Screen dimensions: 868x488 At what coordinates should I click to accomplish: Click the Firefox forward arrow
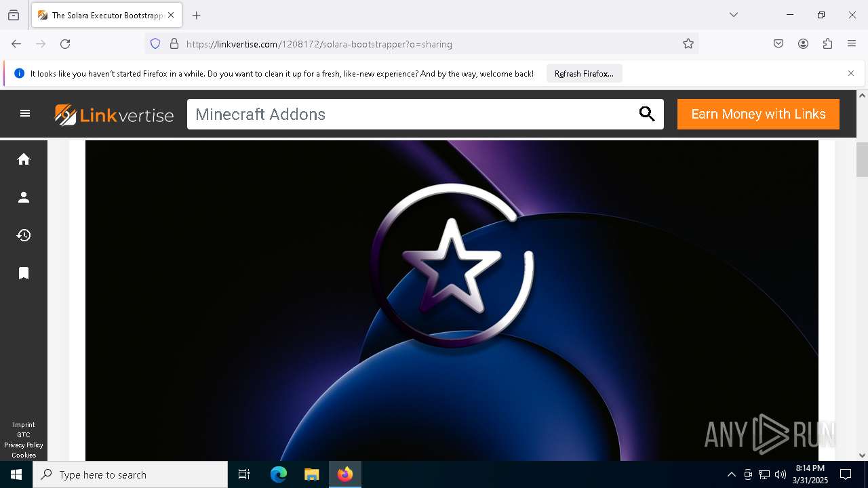[41, 44]
